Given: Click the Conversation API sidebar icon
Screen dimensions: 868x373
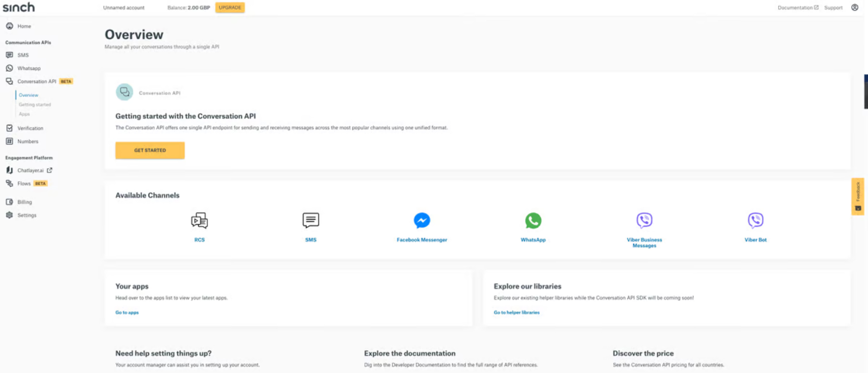Looking at the screenshot, I should tap(9, 81).
